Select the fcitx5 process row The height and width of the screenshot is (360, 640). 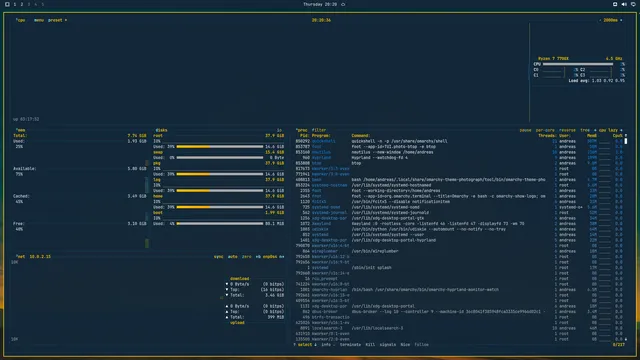click(x=459, y=202)
